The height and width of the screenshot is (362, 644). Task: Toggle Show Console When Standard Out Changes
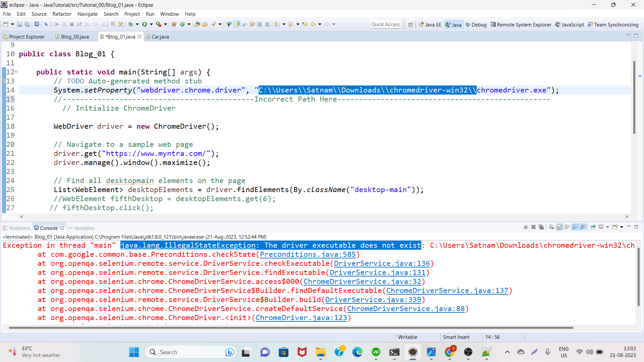coord(575,227)
